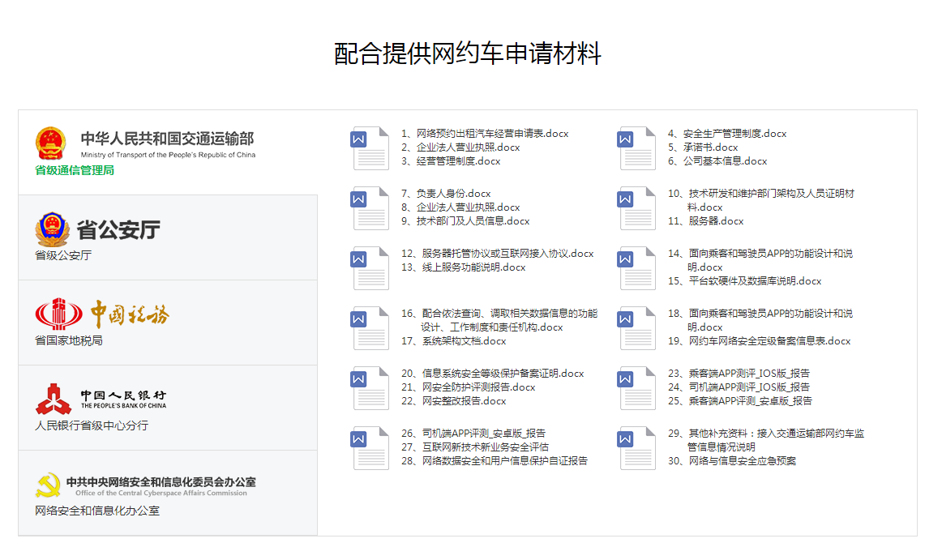Select the 人民银行省级中心分行 tab
The width and height of the screenshot is (942, 560).
tap(167, 408)
